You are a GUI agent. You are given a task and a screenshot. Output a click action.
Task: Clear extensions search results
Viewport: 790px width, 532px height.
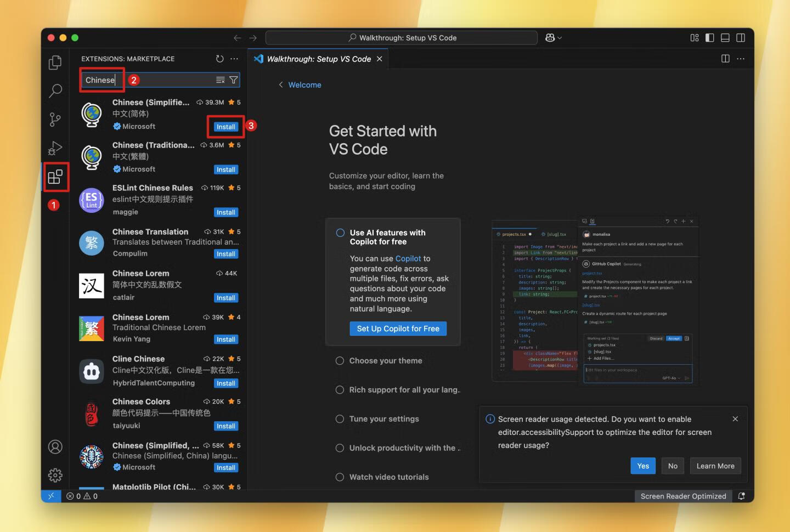(221, 80)
